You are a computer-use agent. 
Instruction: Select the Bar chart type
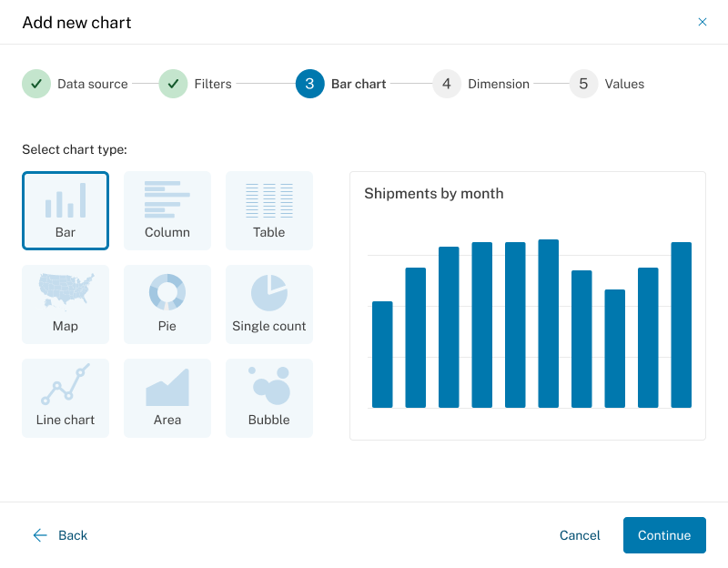[x=66, y=210]
